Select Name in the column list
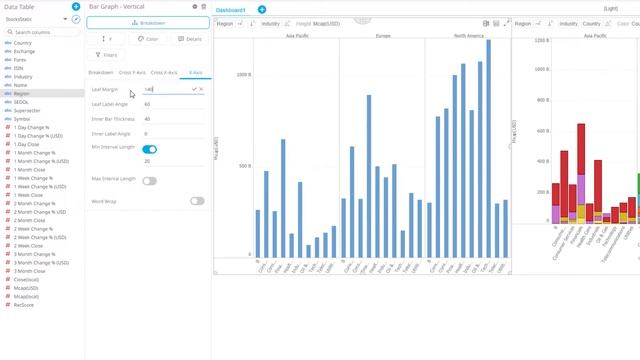 [20, 85]
